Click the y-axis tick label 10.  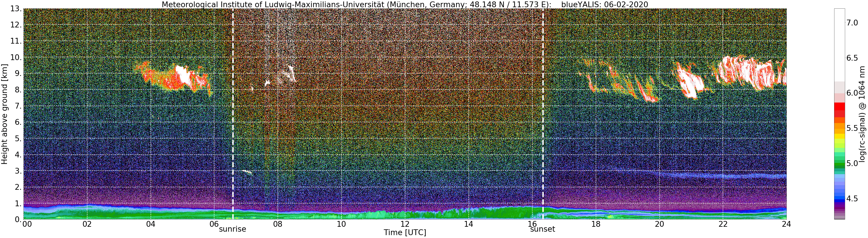[x=16, y=57]
